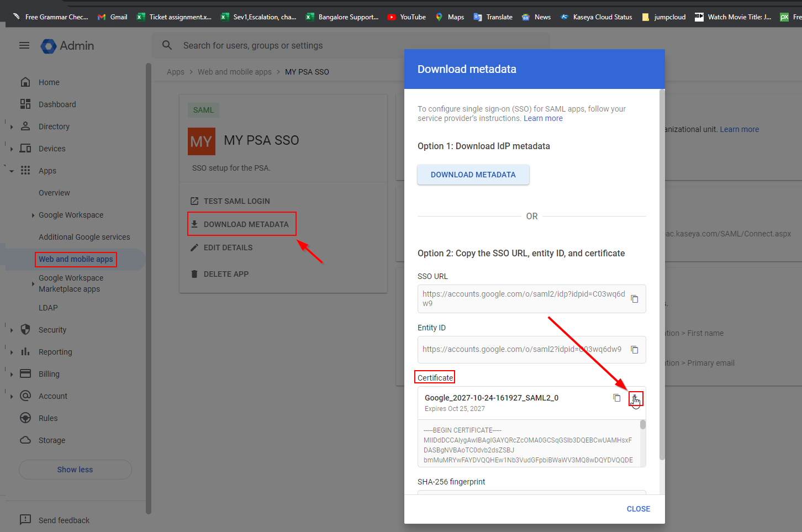Open the Translate bookmark
The height and width of the screenshot is (532, 802).
(x=493, y=17)
